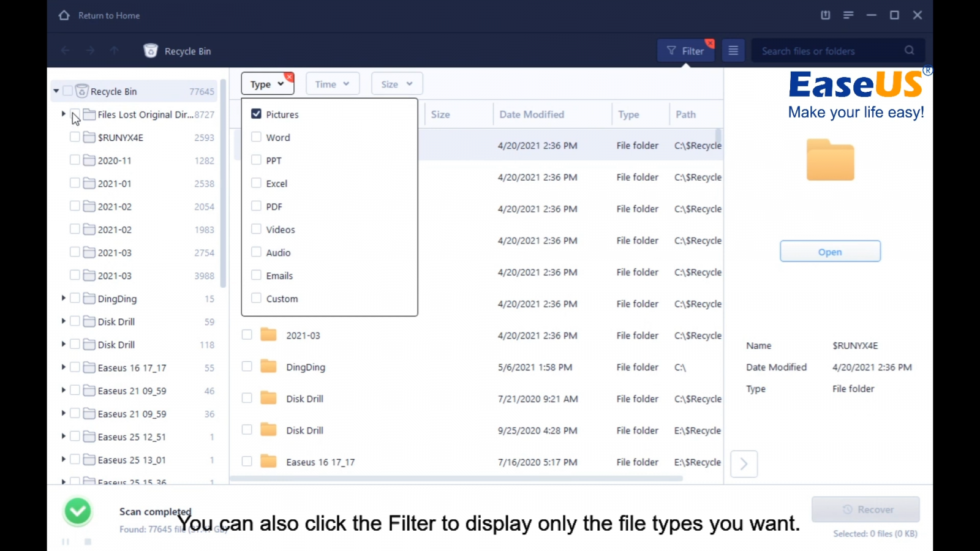Enable the PDF type filter
This screenshot has width=980, height=551.
[x=256, y=206]
